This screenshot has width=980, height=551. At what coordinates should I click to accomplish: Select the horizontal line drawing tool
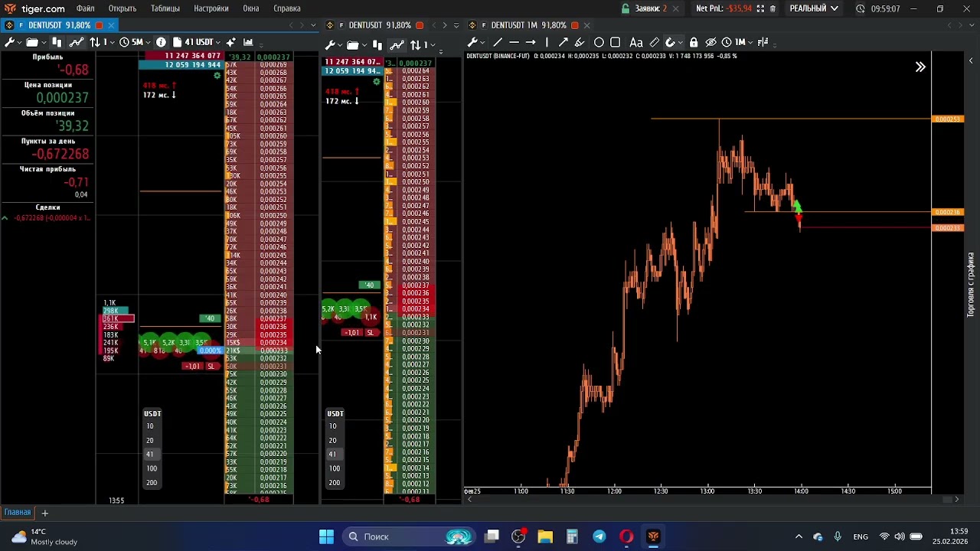514,43
